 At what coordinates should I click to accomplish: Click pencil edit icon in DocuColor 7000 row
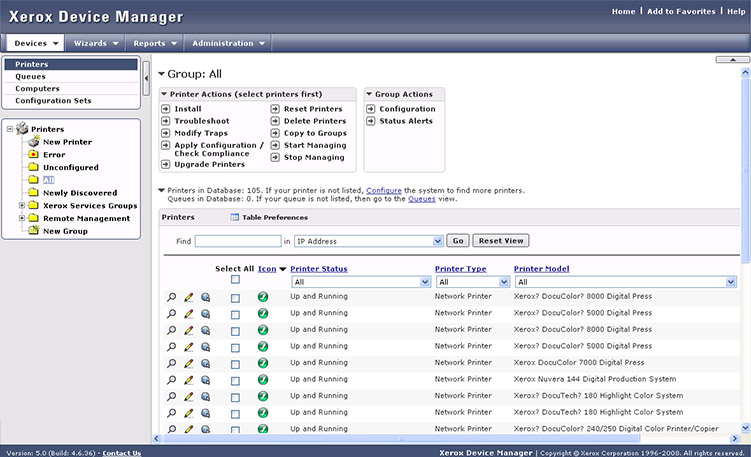[189, 364]
